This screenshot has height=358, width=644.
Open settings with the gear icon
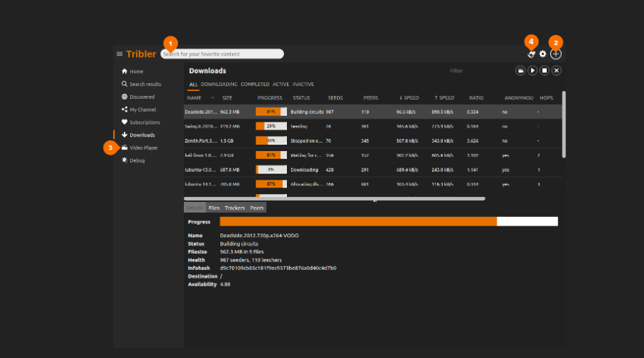tap(543, 54)
